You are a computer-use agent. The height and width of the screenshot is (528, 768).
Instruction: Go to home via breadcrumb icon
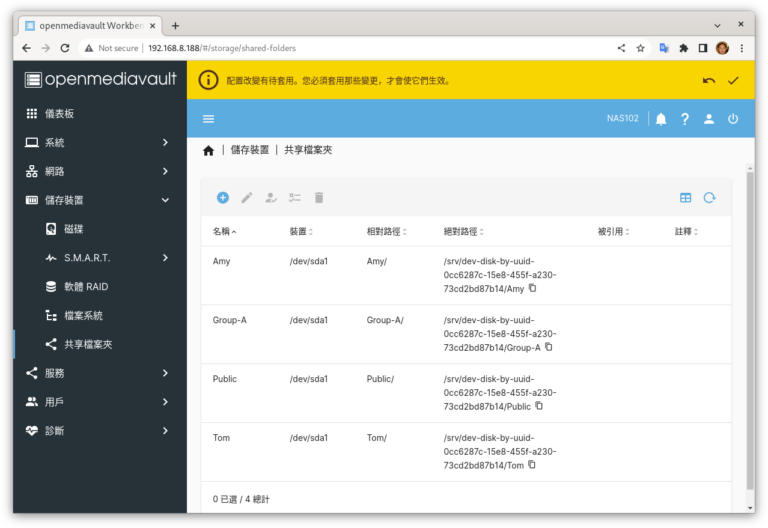click(x=208, y=150)
